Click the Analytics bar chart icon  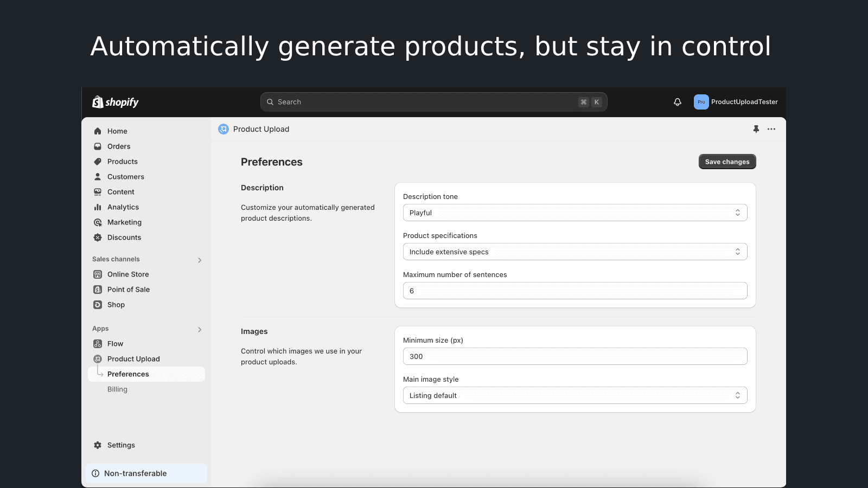coord(98,207)
